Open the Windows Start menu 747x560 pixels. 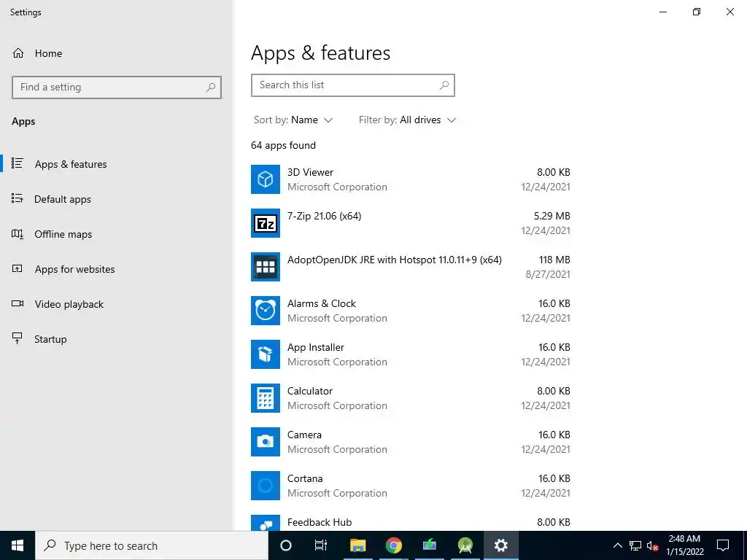[18, 545]
